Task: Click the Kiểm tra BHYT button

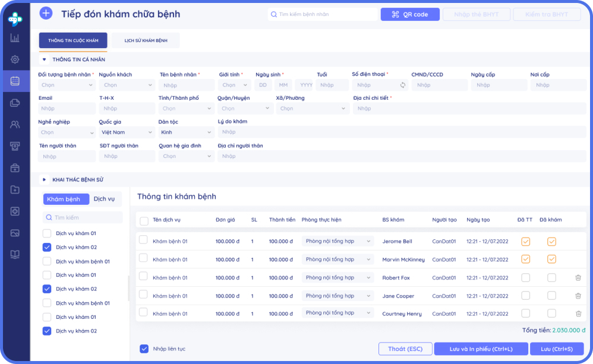Action: (x=547, y=14)
